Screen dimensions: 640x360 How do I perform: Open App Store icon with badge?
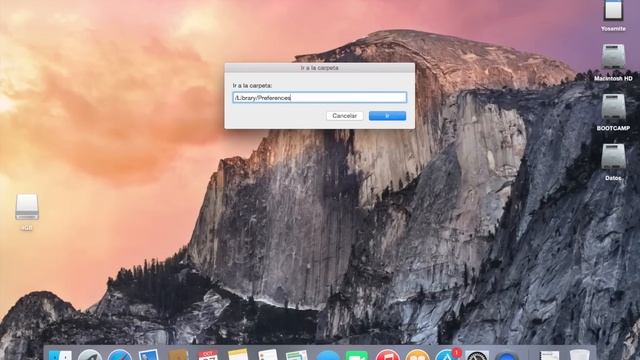[447, 354]
